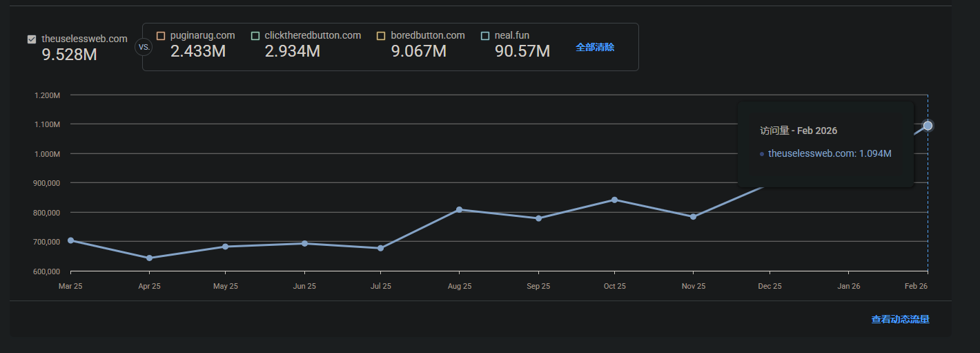Click the 全部清除 link
Image resolution: width=980 pixels, height=353 pixels.
tap(595, 47)
